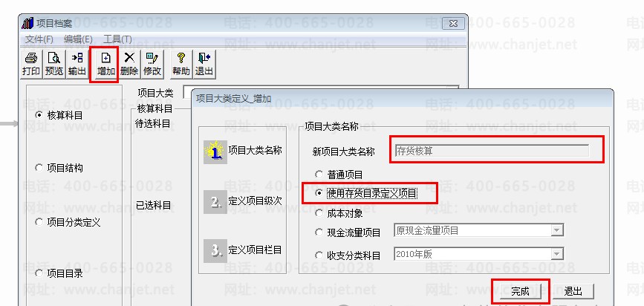Click the 修改 edit toolbar icon
This screenshot has width=644, height=306.
[x=152, y=65]
